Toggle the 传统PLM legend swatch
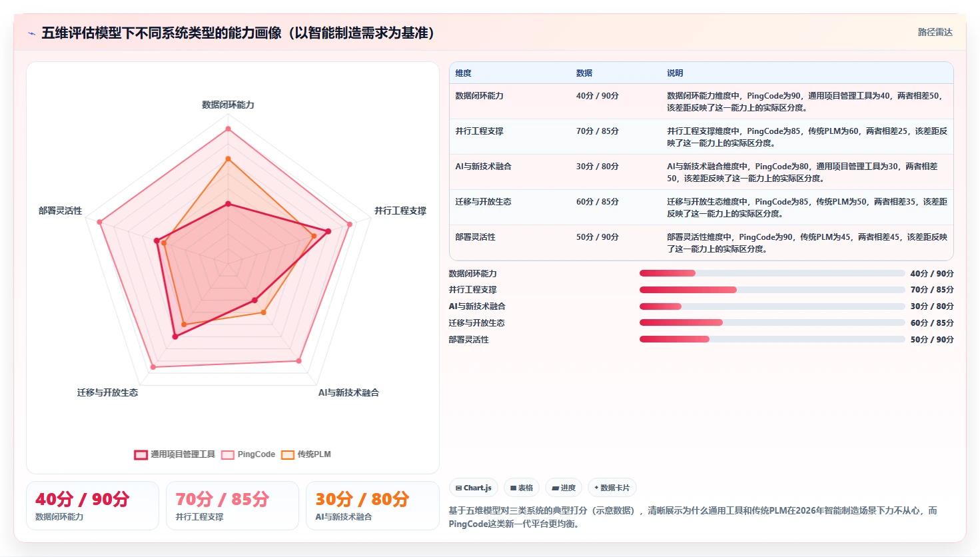The width and height of the screenshot is (980, 557). pos(288,455)
